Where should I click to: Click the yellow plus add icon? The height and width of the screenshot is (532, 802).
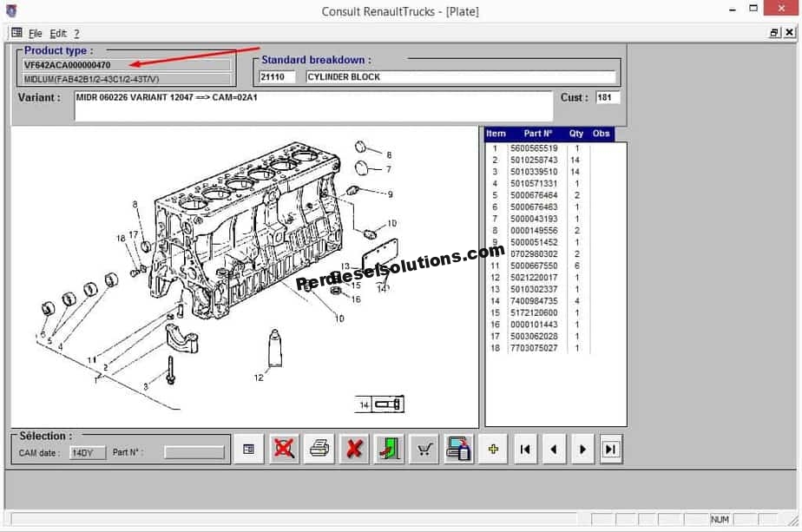click(493, 450)
